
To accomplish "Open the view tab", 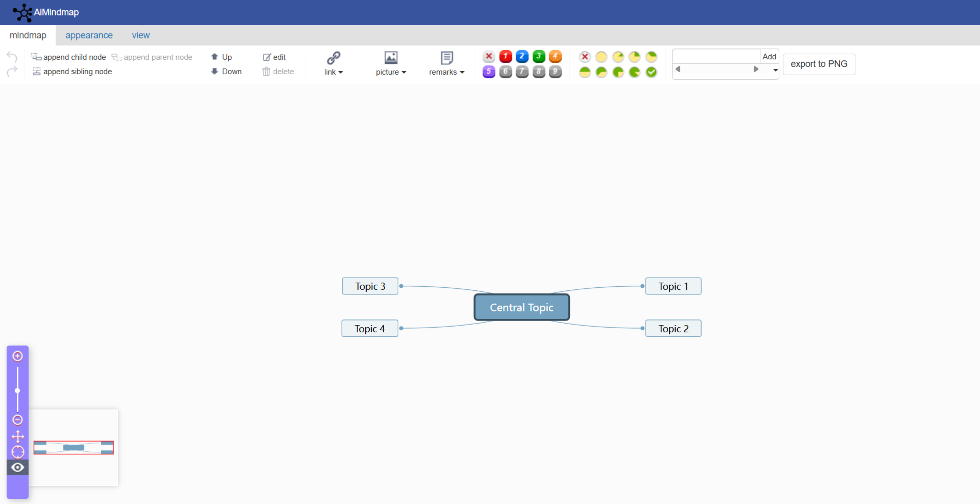I will pos(141,35).
